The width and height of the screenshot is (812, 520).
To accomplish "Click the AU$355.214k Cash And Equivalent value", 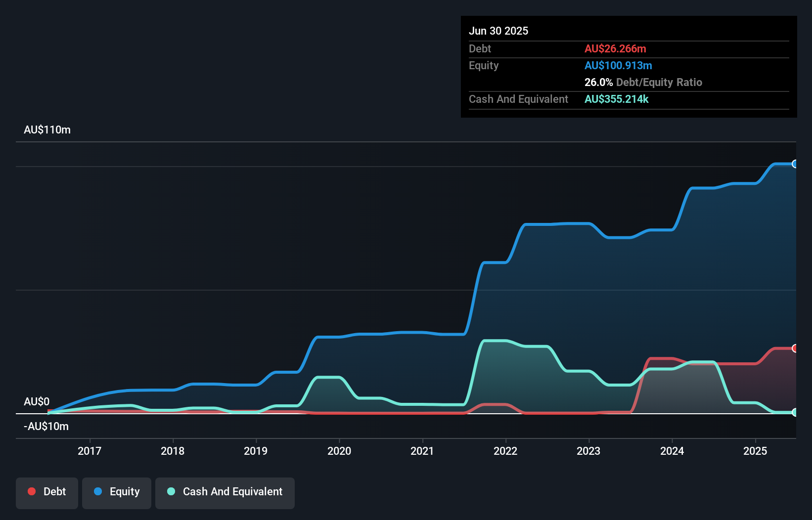I will pyautogui.click(x=616, y=99).
